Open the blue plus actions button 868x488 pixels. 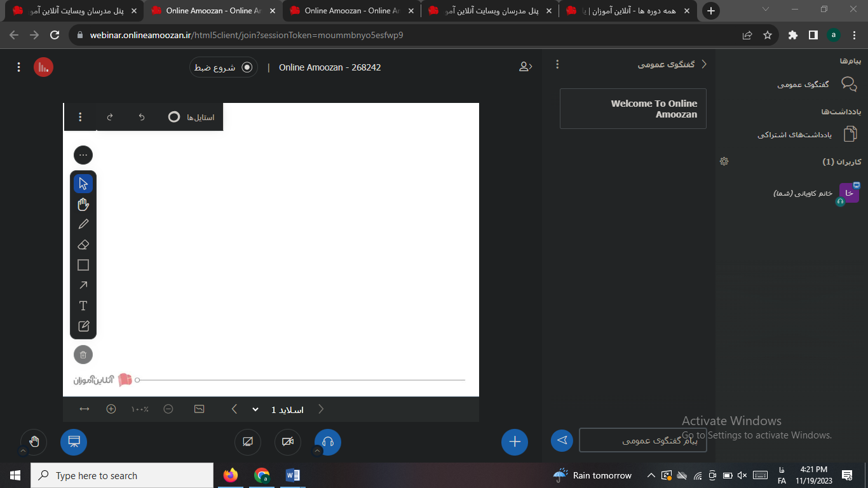pos(515,442)
